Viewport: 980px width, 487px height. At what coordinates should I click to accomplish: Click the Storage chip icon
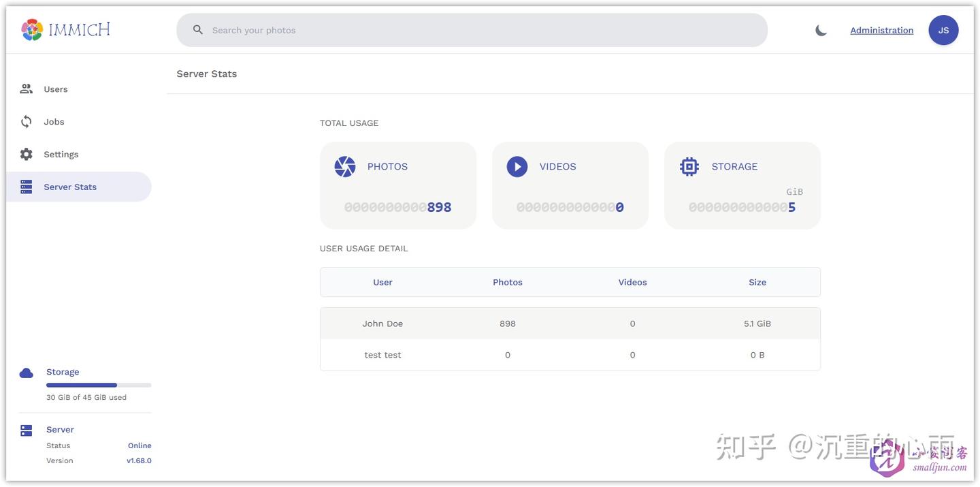click(689, 166)
